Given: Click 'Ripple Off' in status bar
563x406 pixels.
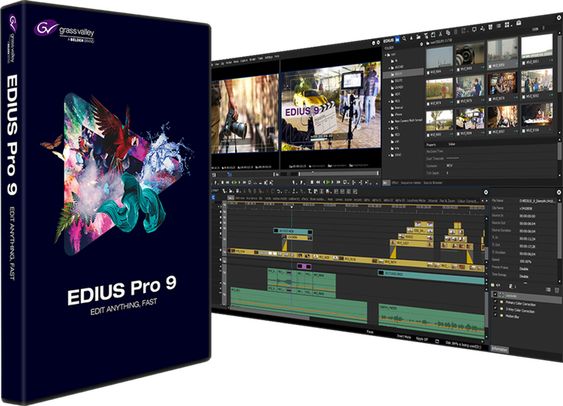Looking at the screenshot, I should 422,339.
